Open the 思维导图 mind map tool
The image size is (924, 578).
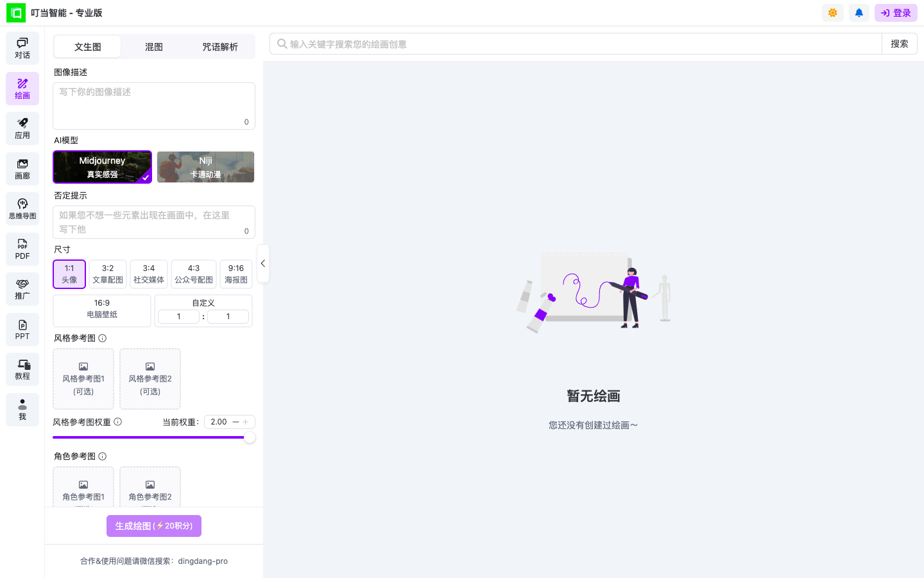[x=22, y=208]
